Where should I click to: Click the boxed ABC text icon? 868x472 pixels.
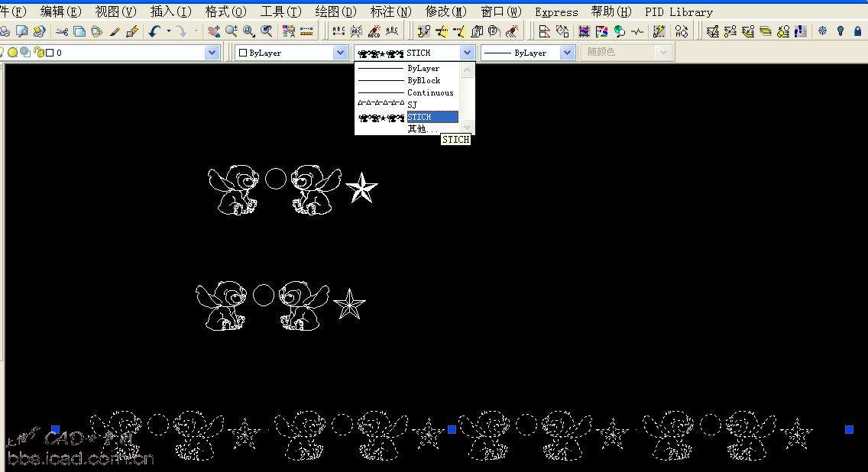357,31
